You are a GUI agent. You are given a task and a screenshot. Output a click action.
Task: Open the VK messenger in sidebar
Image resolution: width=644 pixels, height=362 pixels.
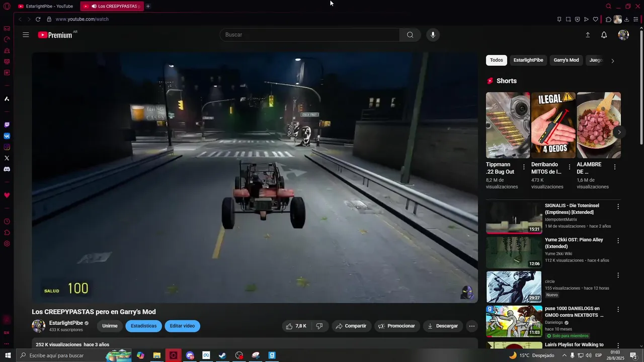[7, 136]
